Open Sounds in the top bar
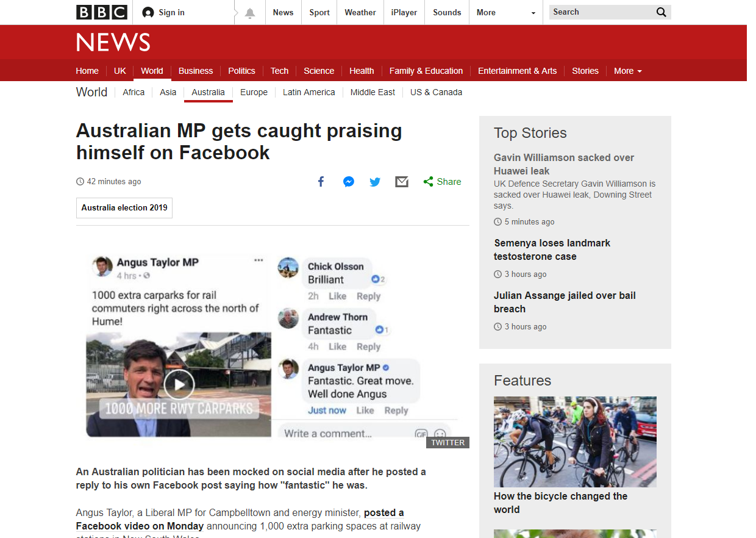The image size is (756, 538). click(x=447, y=12)
